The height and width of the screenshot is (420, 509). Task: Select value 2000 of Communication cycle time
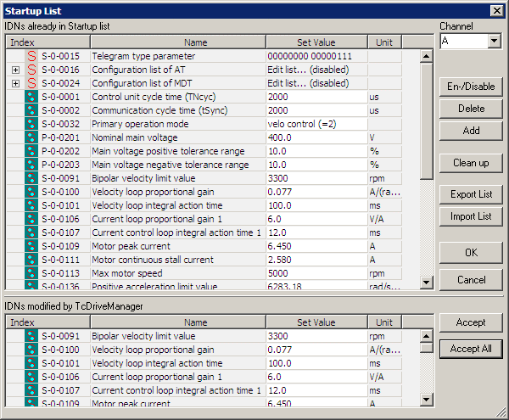[278, 110]
